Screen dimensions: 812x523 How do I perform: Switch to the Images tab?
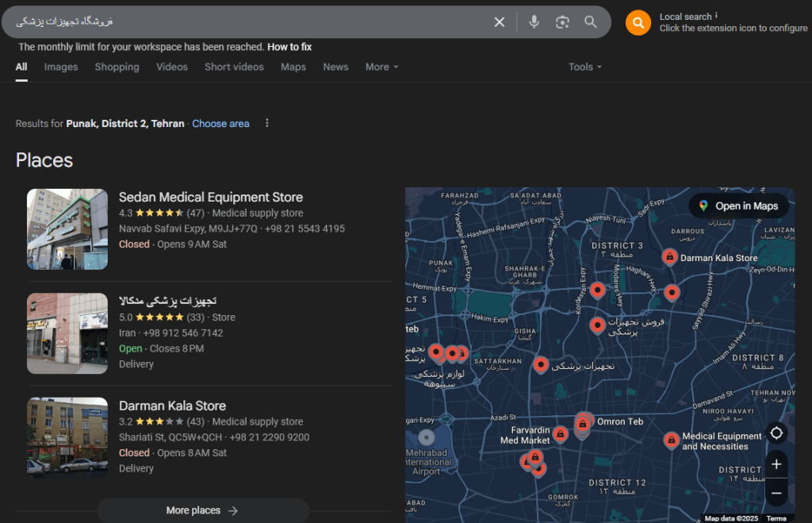(60, 67)
